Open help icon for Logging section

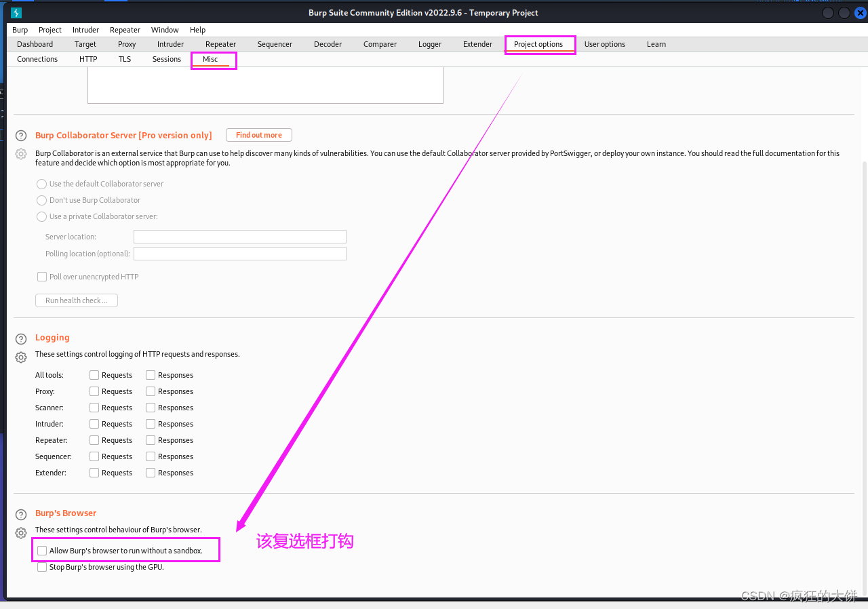coord(21,338)
